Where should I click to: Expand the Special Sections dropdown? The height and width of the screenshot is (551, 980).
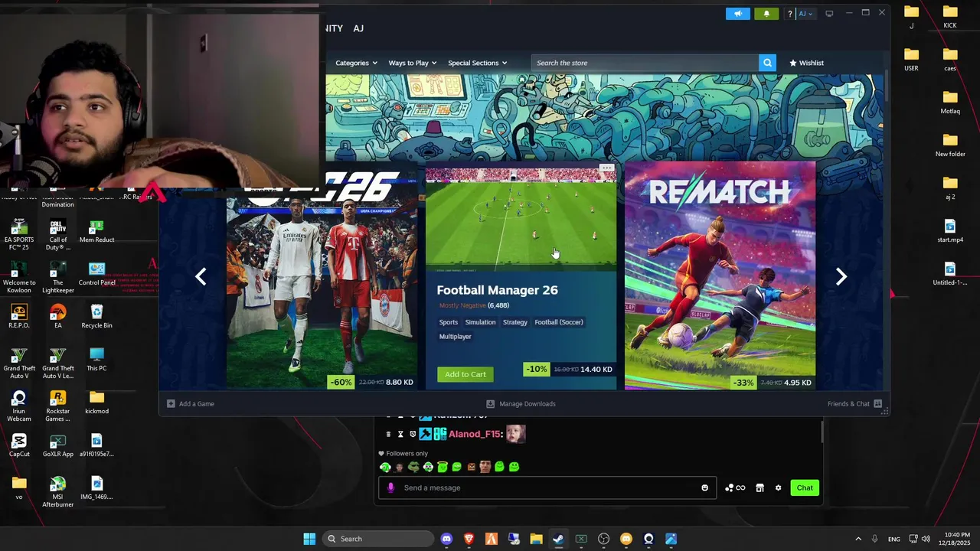(x=477, y=63)
